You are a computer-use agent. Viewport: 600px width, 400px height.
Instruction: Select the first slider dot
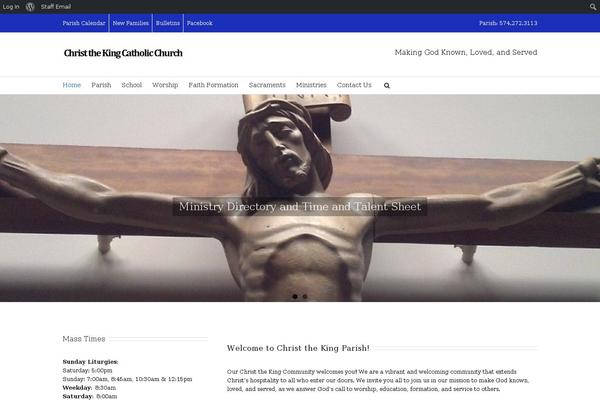point(295,296)
